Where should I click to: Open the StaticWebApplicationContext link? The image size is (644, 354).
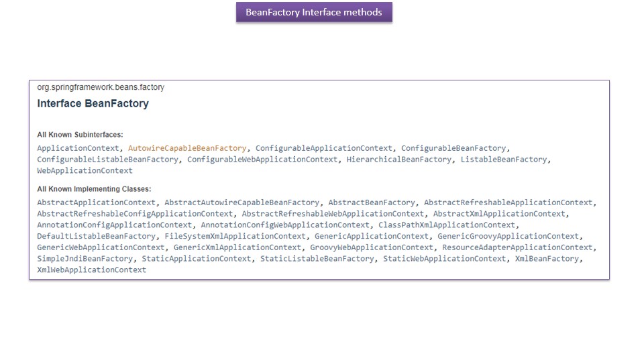444,259
